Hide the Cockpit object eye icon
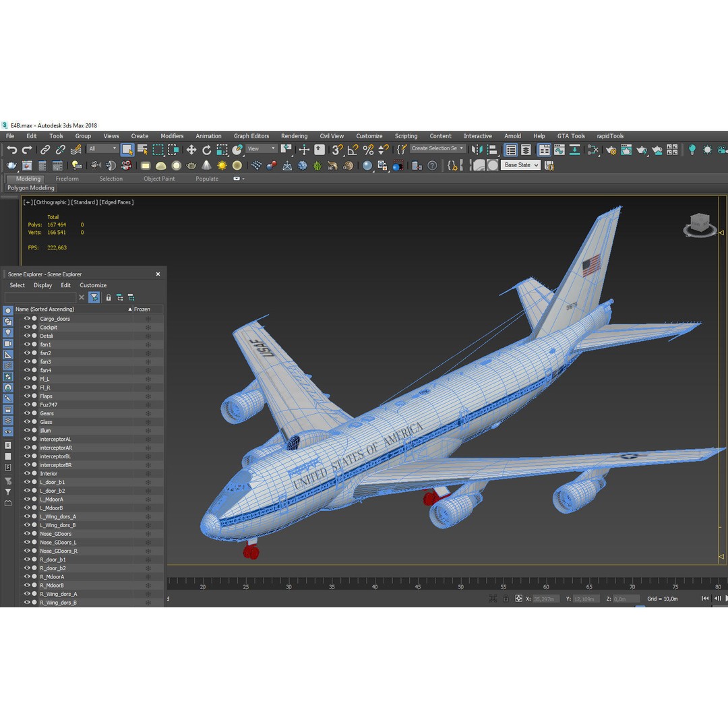This screenshot has height=728, width=728. click(27, 328)
